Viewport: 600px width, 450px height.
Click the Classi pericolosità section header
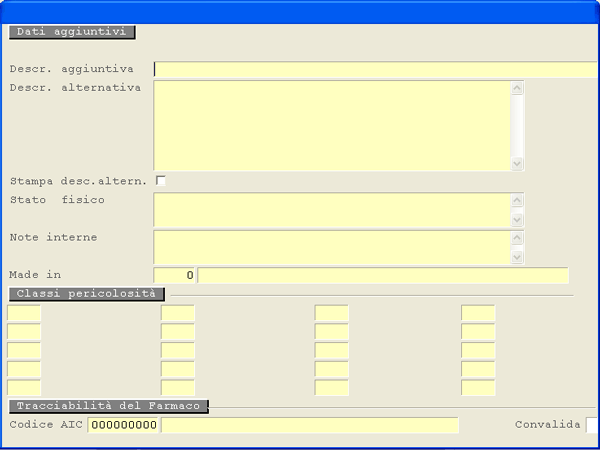[86, 293]
